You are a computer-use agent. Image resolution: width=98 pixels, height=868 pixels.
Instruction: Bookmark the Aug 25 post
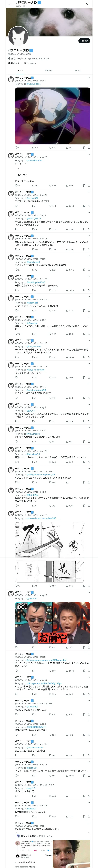pos(84,186)
